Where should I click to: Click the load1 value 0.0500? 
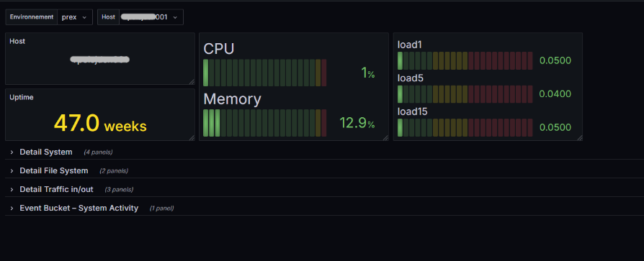coord(555,60)
